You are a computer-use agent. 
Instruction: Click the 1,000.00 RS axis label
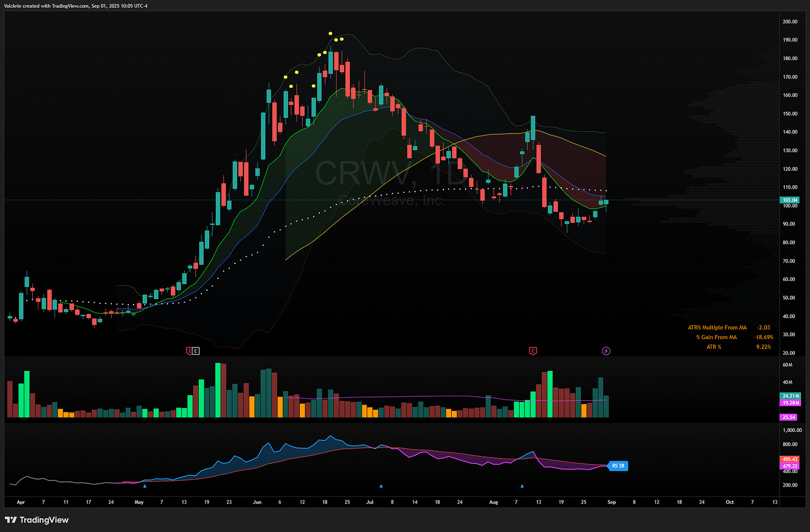point(792,430)
